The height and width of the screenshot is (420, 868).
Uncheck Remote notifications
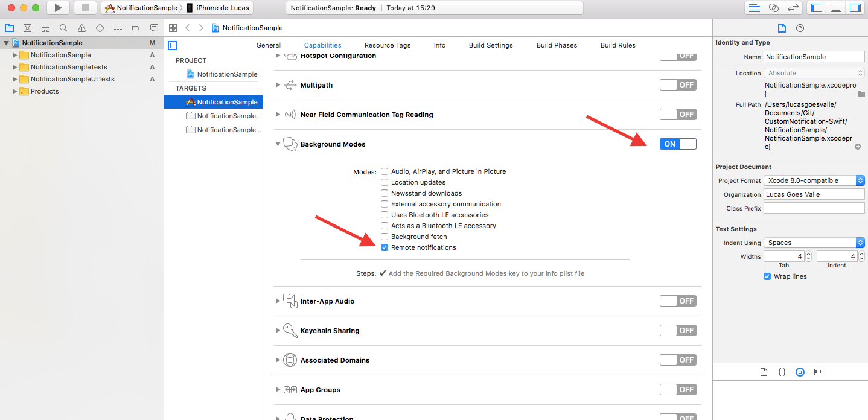(385, 247)
